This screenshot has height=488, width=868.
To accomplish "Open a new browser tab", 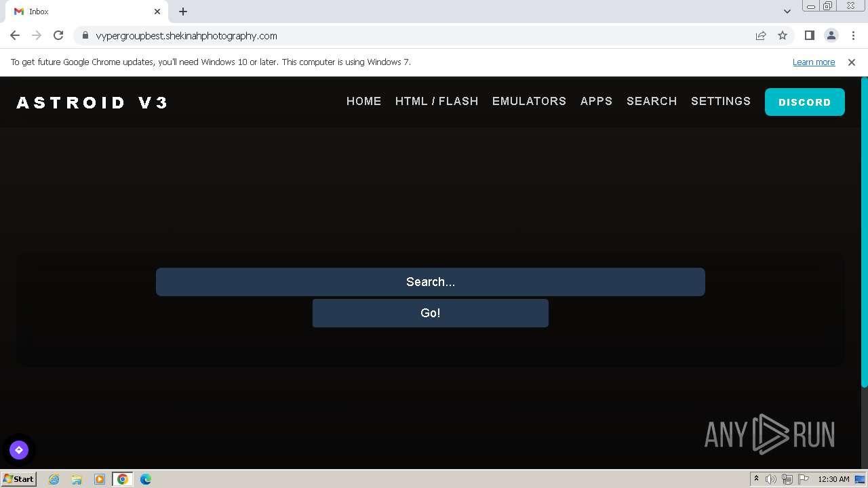I will pos(183,12).
